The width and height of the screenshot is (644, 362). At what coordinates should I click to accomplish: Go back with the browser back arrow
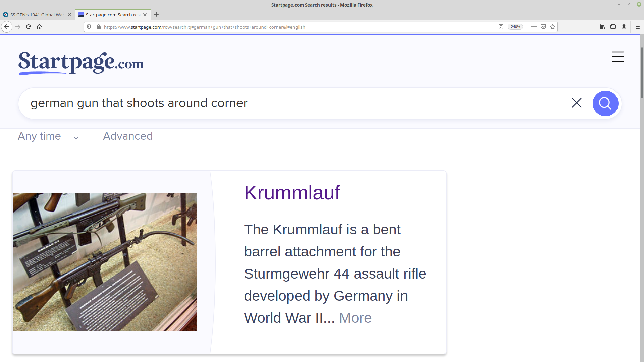[x=7, y=27]
